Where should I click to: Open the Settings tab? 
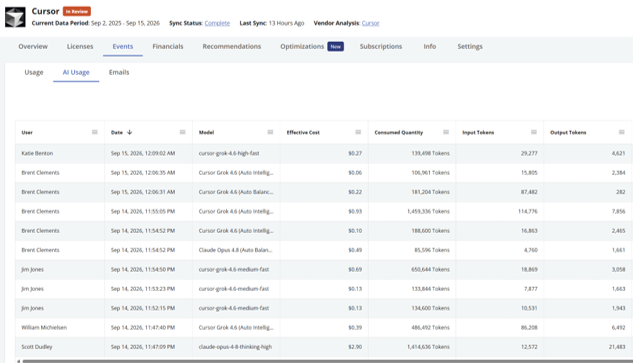coord(470,46)
